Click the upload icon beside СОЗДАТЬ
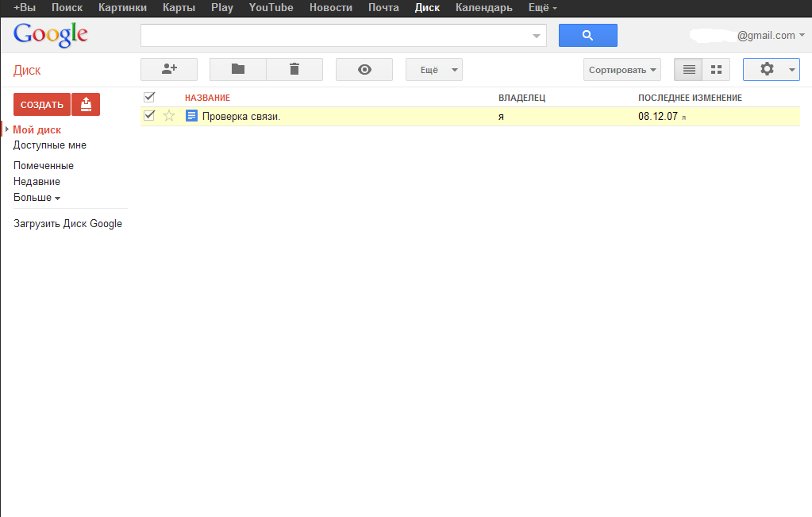 [x=85, y=104]
